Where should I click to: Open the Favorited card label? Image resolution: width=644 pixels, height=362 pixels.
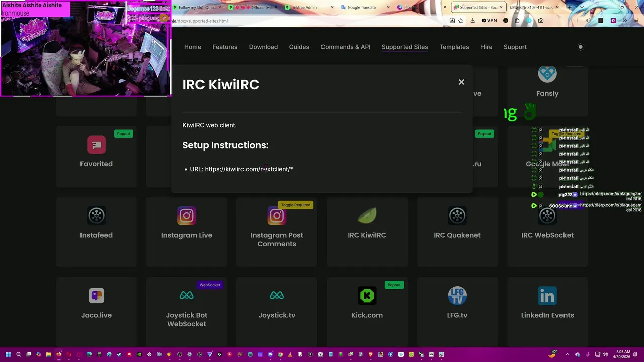pyautogui.click(x=96, y=164)
